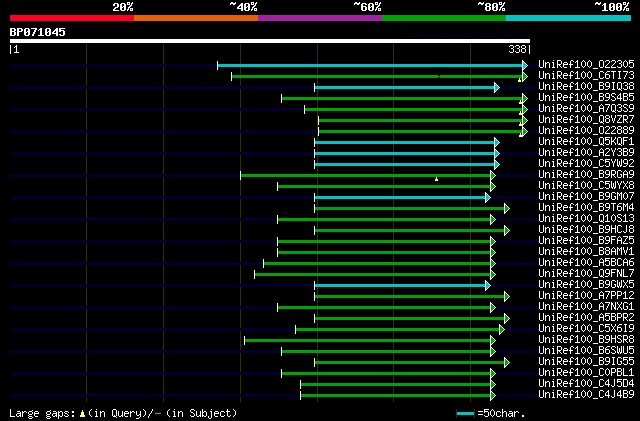Click the cyan ~100% identity legend segment
This screenshot has height=421, width=640.
point(569,18)
